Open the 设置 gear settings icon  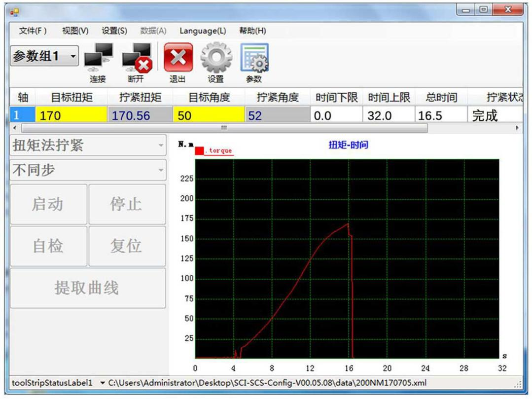point(215,59)
